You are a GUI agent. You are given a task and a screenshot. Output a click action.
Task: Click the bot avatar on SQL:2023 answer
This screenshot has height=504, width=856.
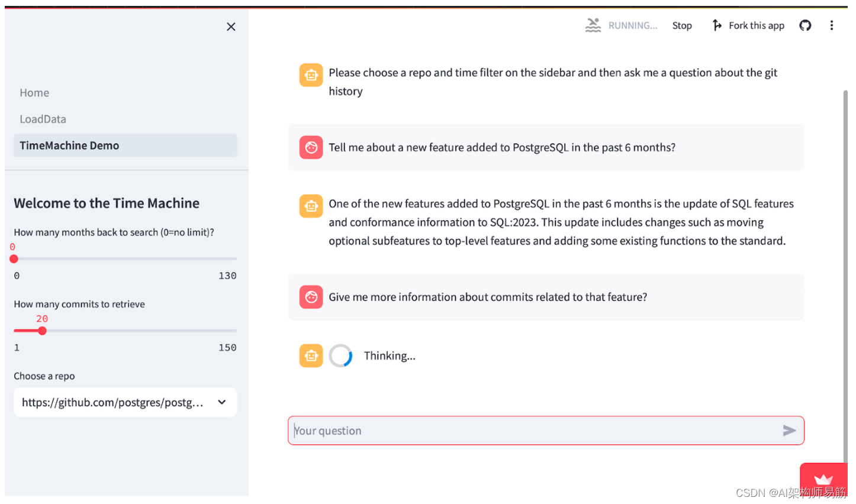click(x=311, y=206)
